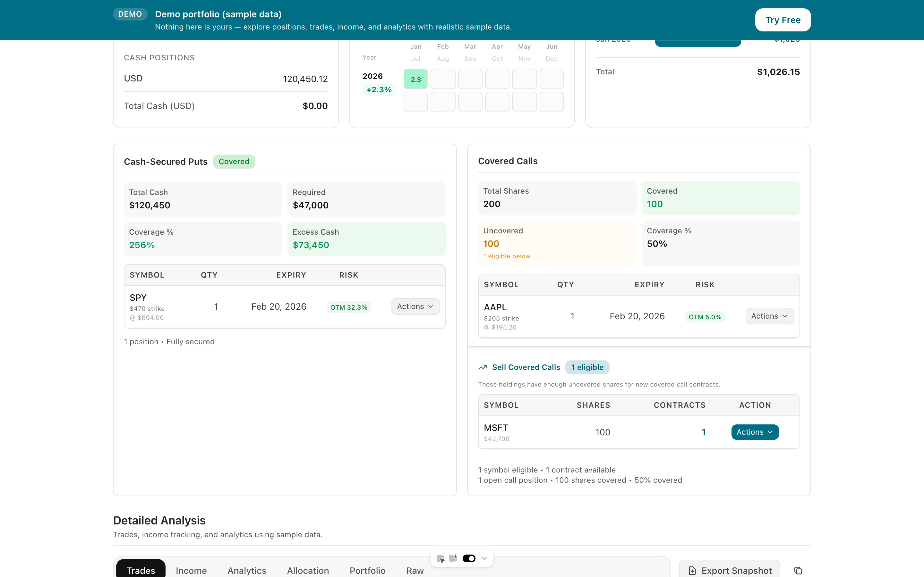
Task: Select the Trades tab
Action: (141, 571)
